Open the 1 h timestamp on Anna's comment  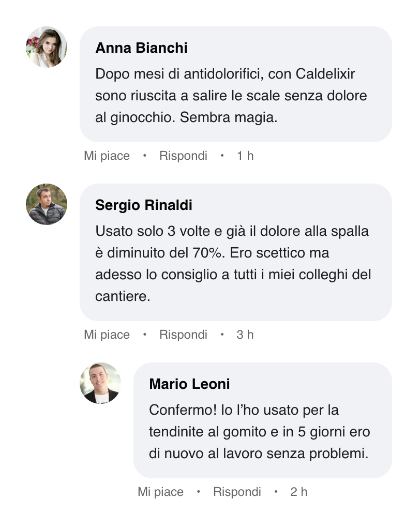245,156
